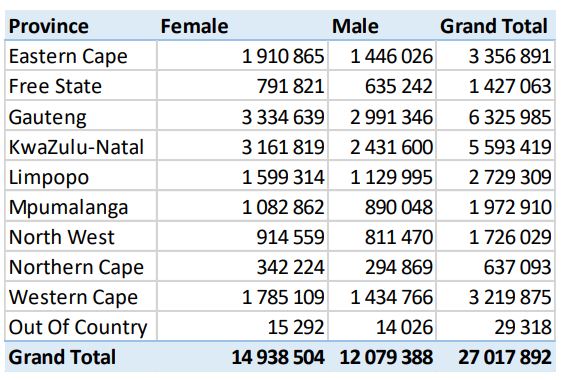The height and width of the screenshot is (380, 563).
Task: Click Northern Cape male value 294 869
Action: tap(399, 267)
